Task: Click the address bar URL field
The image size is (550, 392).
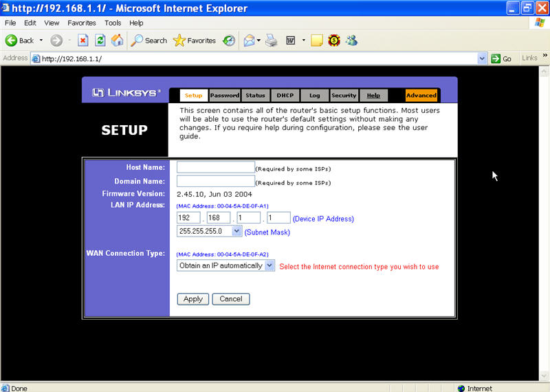Action: 259,58
